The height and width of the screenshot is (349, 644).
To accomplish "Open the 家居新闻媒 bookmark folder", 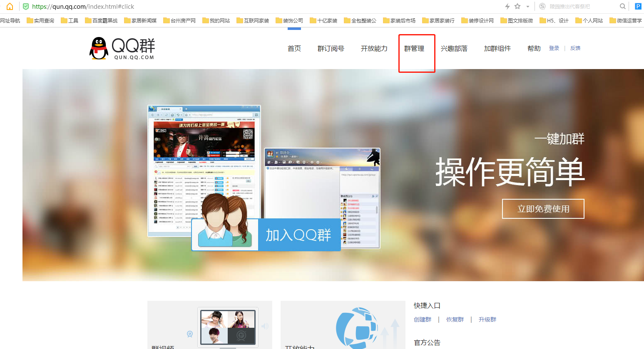I will pos(140,20).
